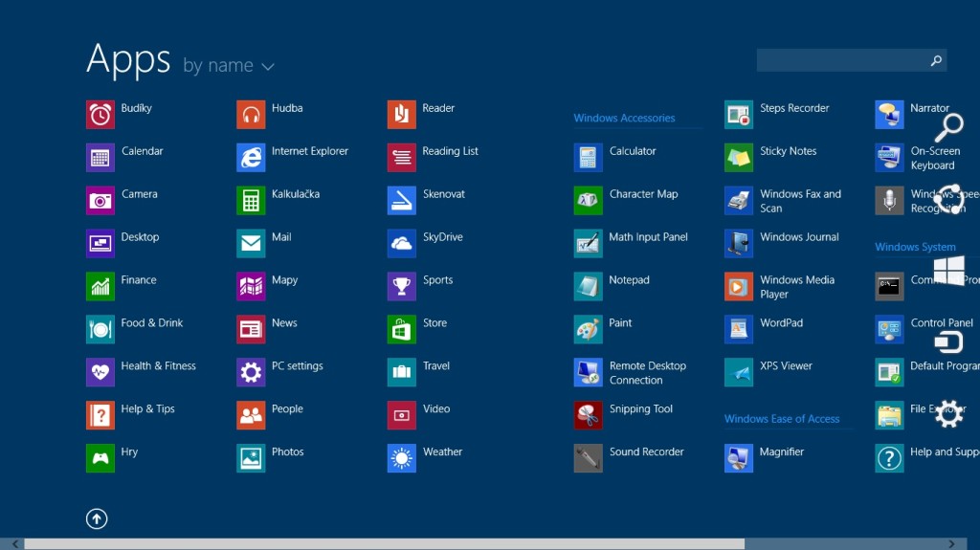Launch the Help & Tips icon
The image size is (980, 550).
[100, 415]
